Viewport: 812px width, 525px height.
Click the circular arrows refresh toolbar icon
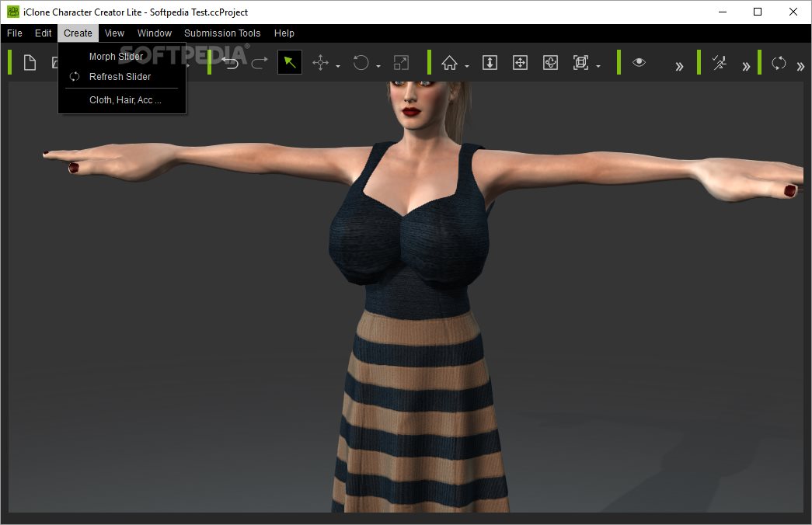click(x=779, y=63)
